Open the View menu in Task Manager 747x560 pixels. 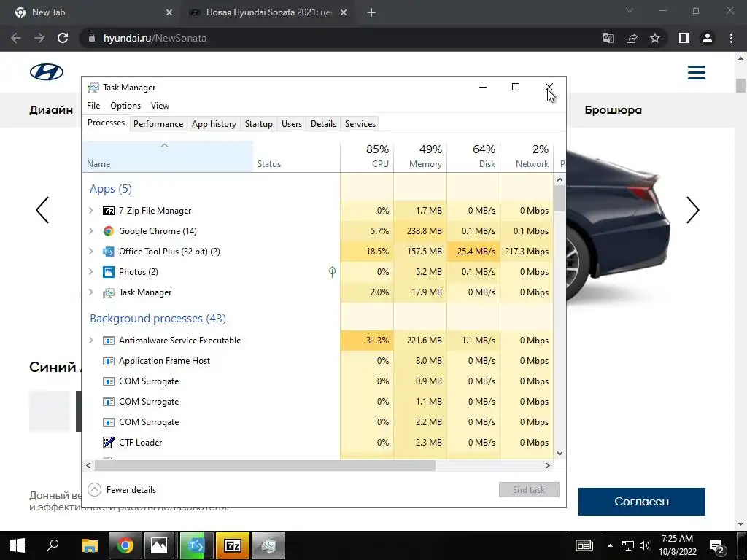(160, 106)
